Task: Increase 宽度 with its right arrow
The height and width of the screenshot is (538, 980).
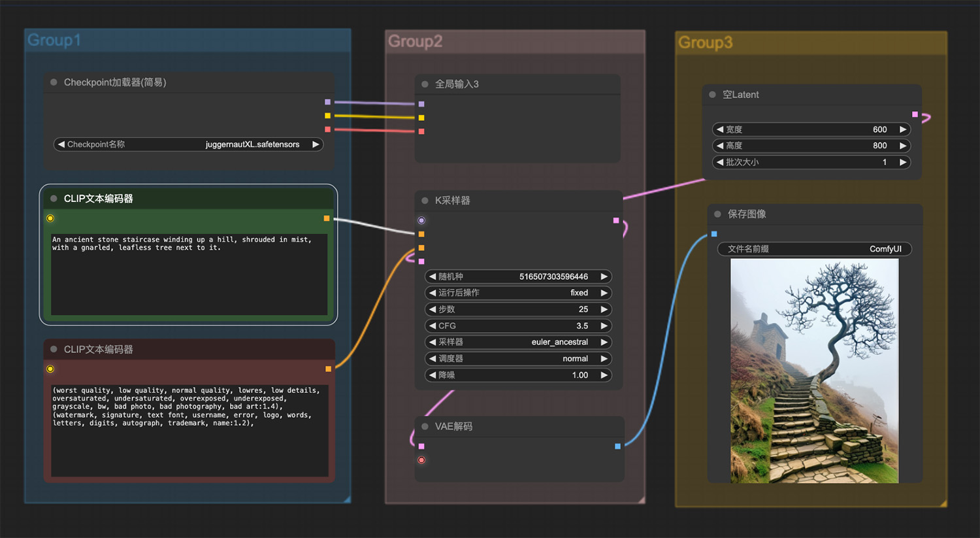Action: [903, 129]
